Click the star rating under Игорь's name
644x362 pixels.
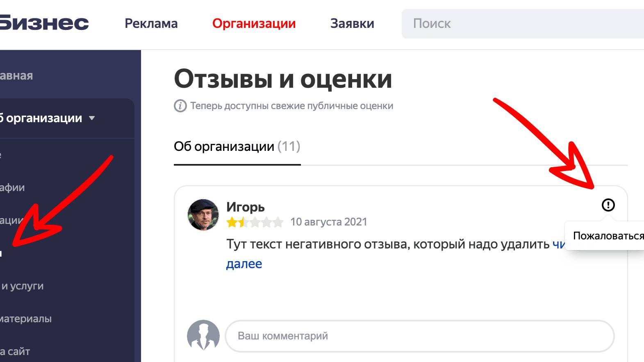pyautogui.click(x=255, y=222)
